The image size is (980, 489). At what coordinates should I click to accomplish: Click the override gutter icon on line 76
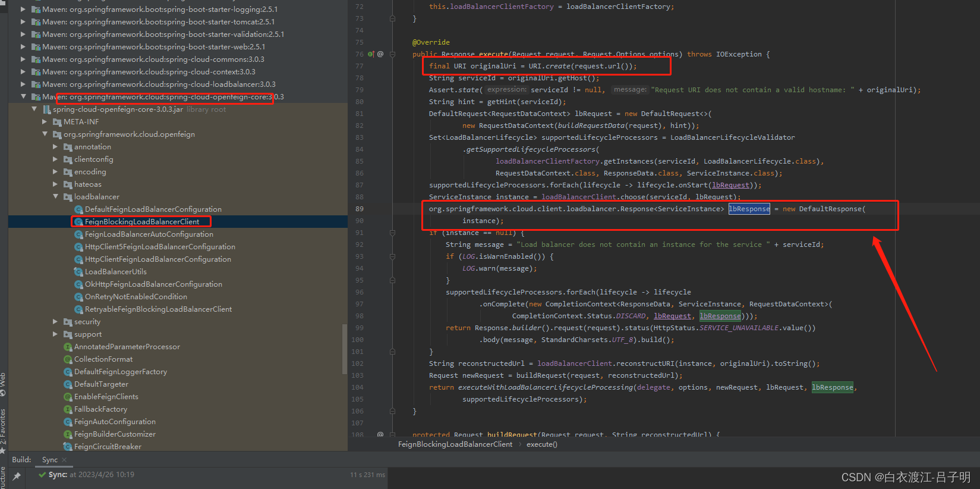371,54
